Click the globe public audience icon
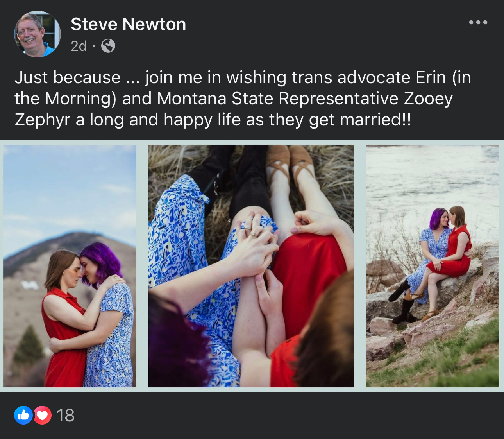This screenshot has width=504, height=439. pyautogui.click(x=108, y=46)
